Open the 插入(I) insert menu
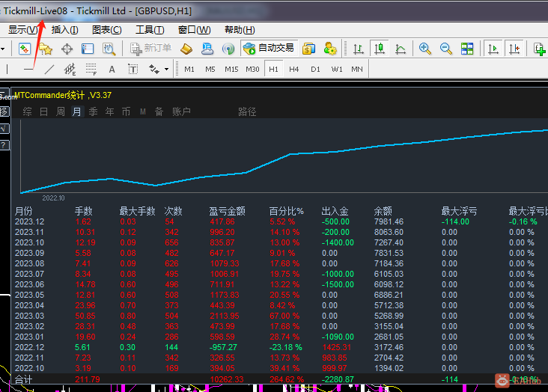The width and height of the screenshot is (548, 392). click(x=64, y=30)
